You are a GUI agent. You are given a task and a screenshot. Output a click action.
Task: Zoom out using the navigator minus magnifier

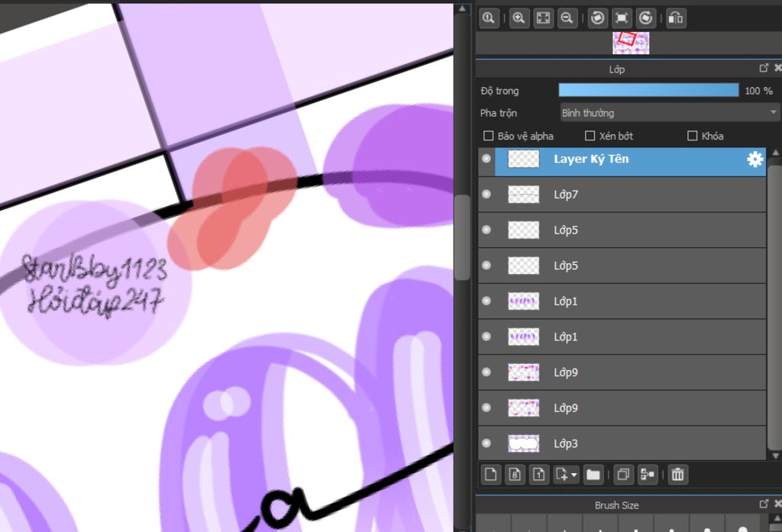pos(567,18)
